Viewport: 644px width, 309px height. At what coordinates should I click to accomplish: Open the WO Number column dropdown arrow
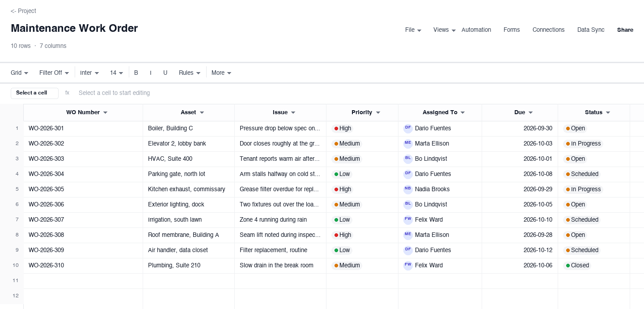[106, 113]
